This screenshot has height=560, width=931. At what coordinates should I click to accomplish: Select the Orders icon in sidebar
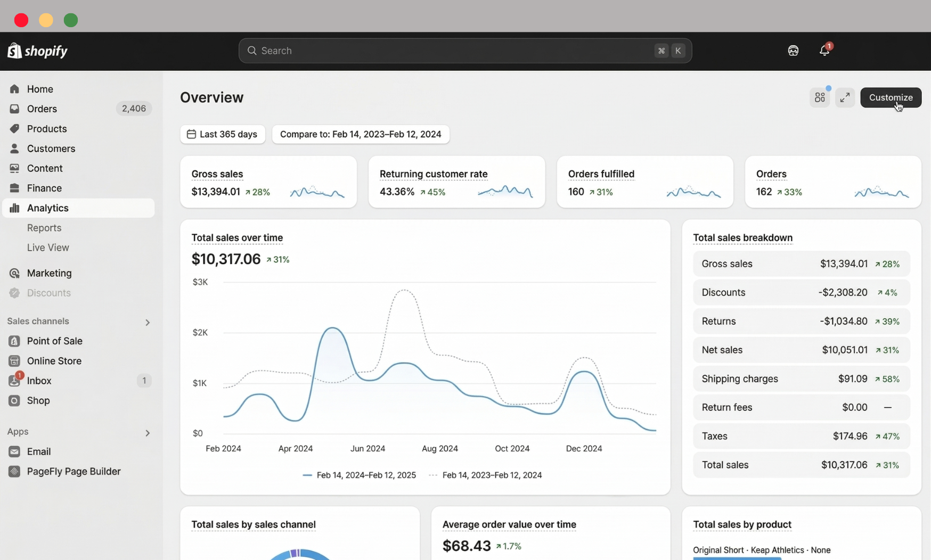coord(14,109)
